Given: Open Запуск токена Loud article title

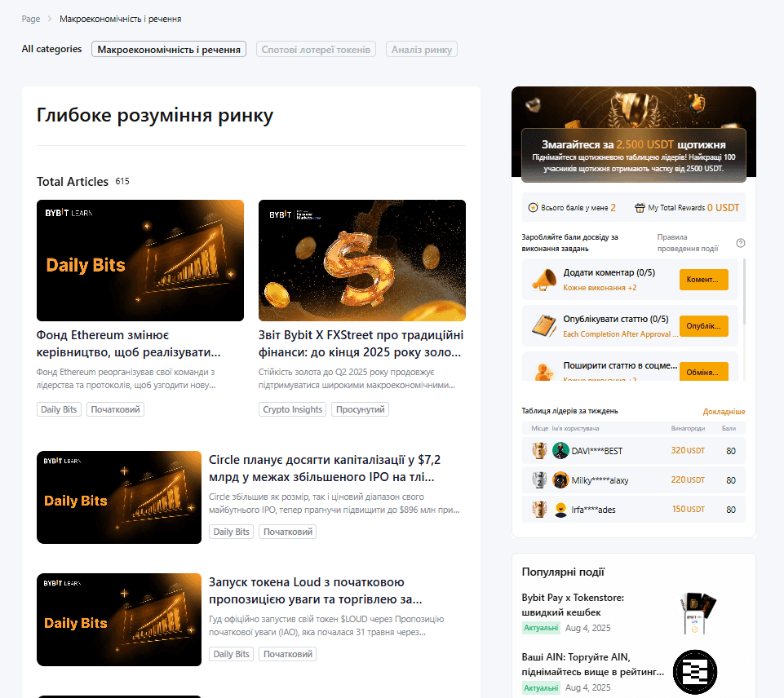Looking at the screenshot, I should click(x=316, y=590).
